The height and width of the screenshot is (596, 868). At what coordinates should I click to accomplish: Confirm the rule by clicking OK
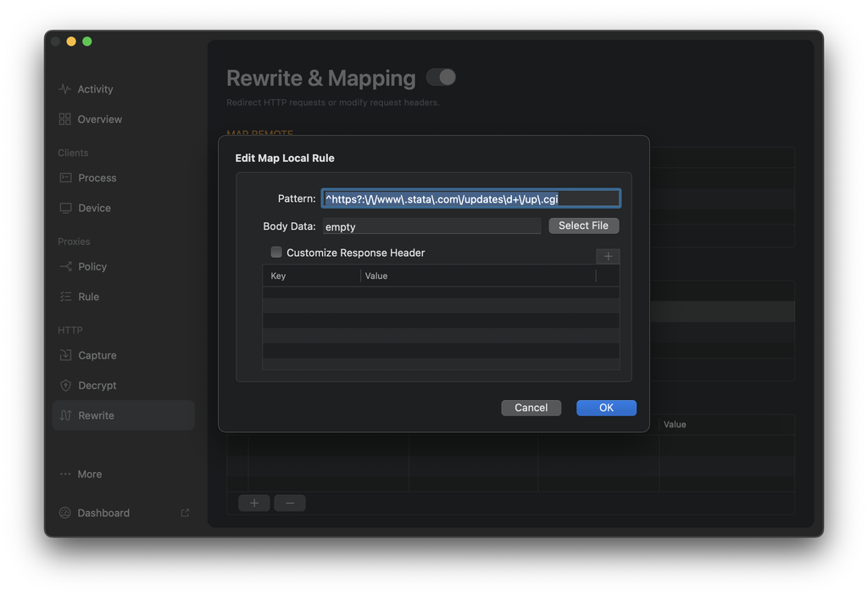[605, 408]
